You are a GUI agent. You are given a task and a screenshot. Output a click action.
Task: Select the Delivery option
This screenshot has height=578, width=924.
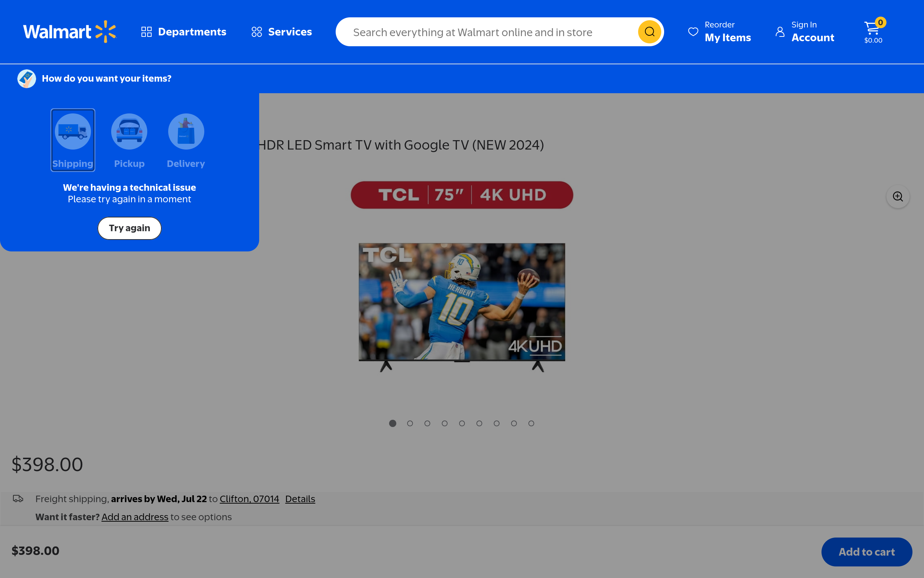(186, 140)
